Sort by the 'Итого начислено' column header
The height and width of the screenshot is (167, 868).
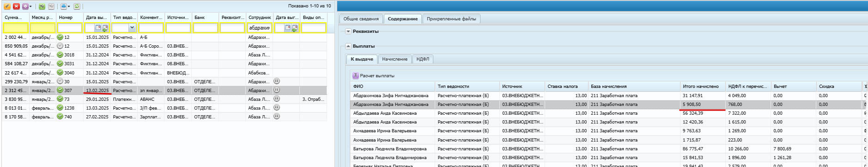point(703,86)
